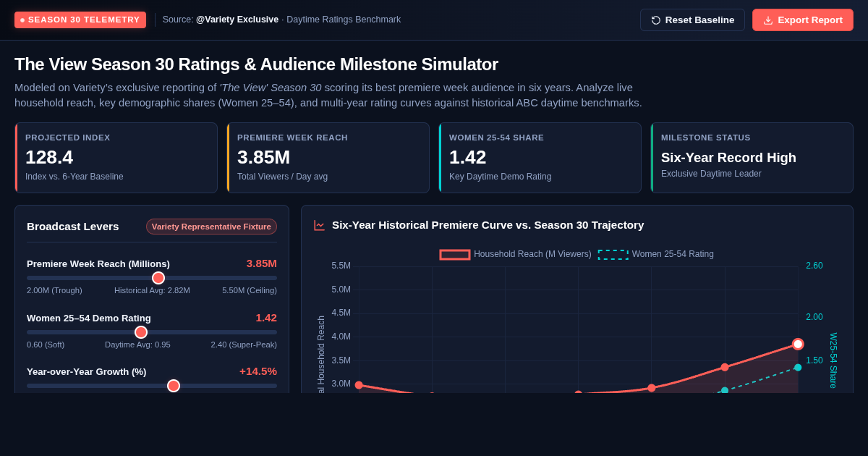The height and width of the screenshot is (456, 868).
Task: Click the highlighted final Household Reach data point
Action: tap(798, 344)
